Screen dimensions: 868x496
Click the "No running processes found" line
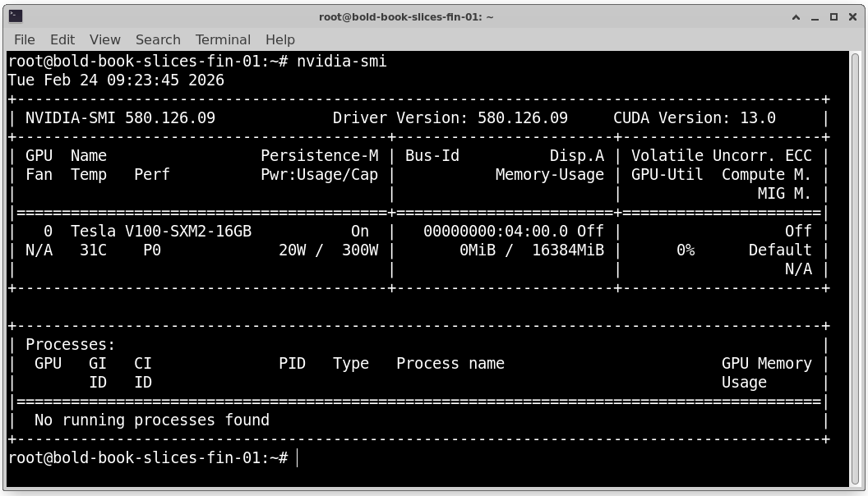click(152, 420)
